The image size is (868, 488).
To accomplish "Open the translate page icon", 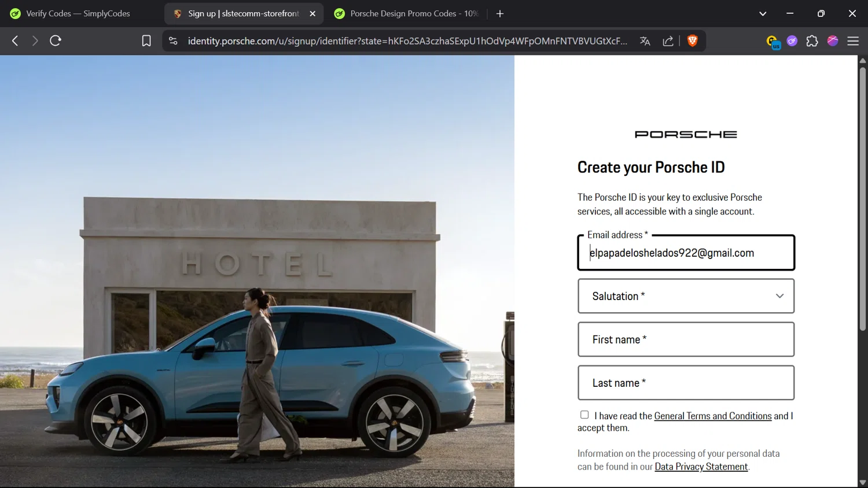I will [x=645, y=41].
